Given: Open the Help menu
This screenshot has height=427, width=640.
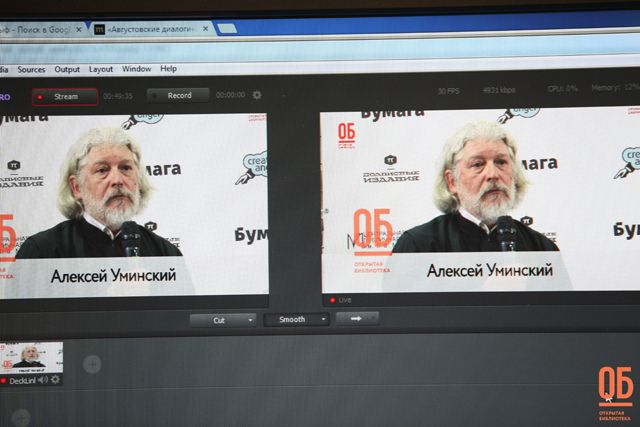Looking at the screenshot, I should [x=168, y=69].
